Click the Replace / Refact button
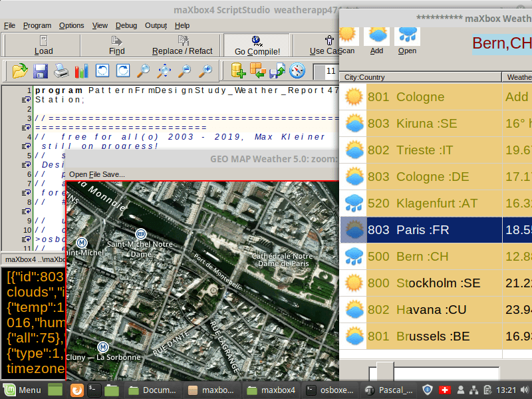Viewport: 532px width, 399px height. tap(182, 45)
